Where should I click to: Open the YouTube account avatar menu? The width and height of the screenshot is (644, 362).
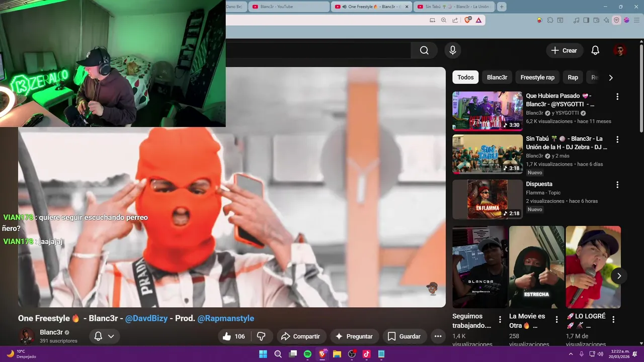click(620, 50)
